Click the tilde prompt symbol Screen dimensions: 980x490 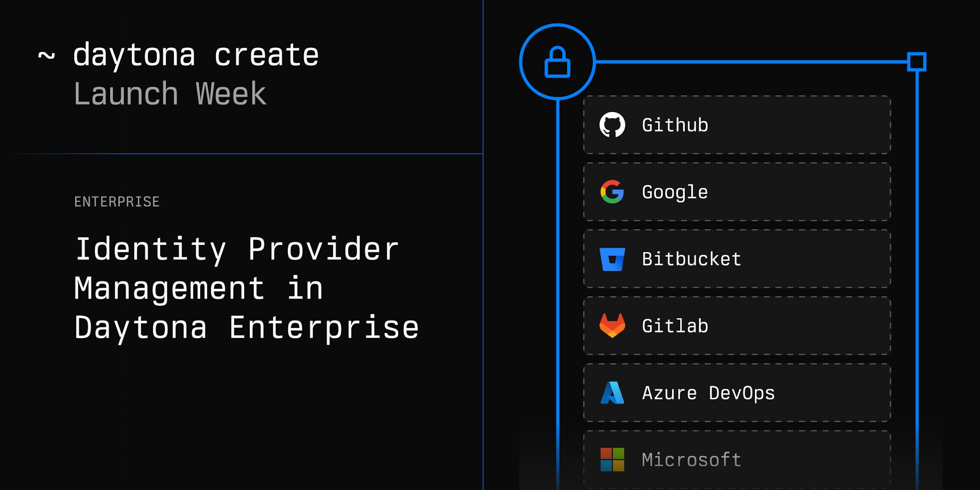(46, 56)
